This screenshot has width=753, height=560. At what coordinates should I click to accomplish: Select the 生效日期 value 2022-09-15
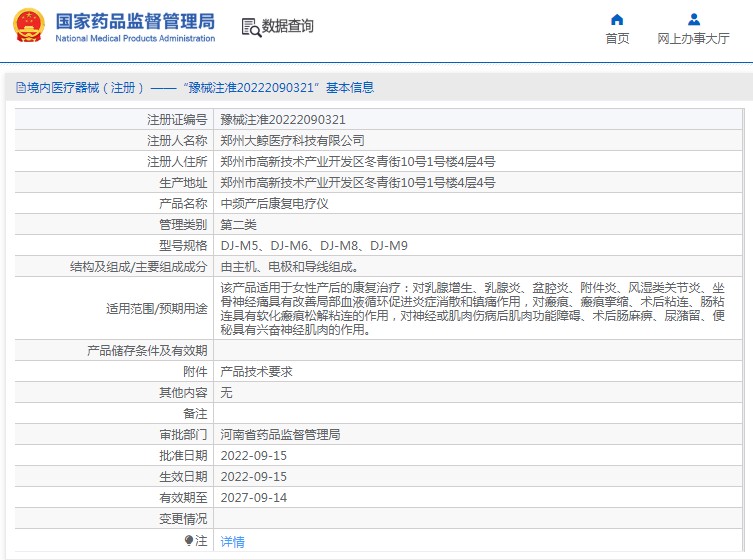click(x=254, y=477)
